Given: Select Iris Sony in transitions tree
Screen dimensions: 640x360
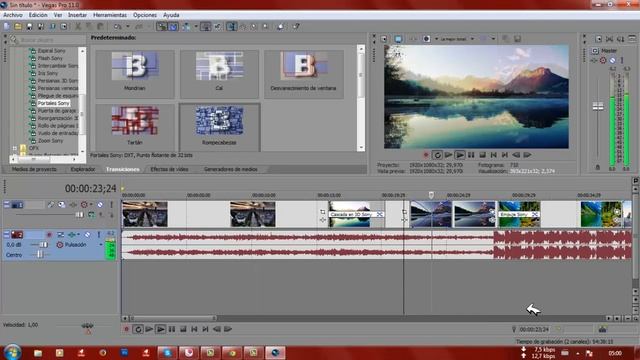Looking at the screenshot, I should [48, 73].
